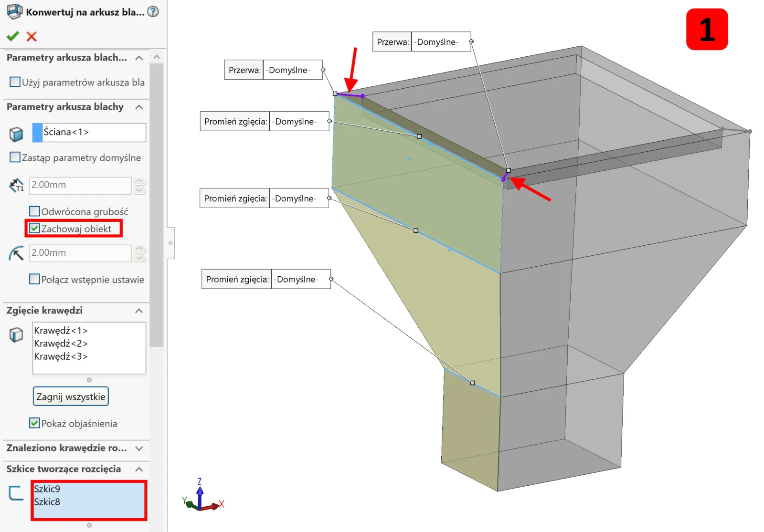Screen dimensions: 764x532
Task: Check 'Zastąp parametry domyślne' option
Action: (x=15, y=157)
